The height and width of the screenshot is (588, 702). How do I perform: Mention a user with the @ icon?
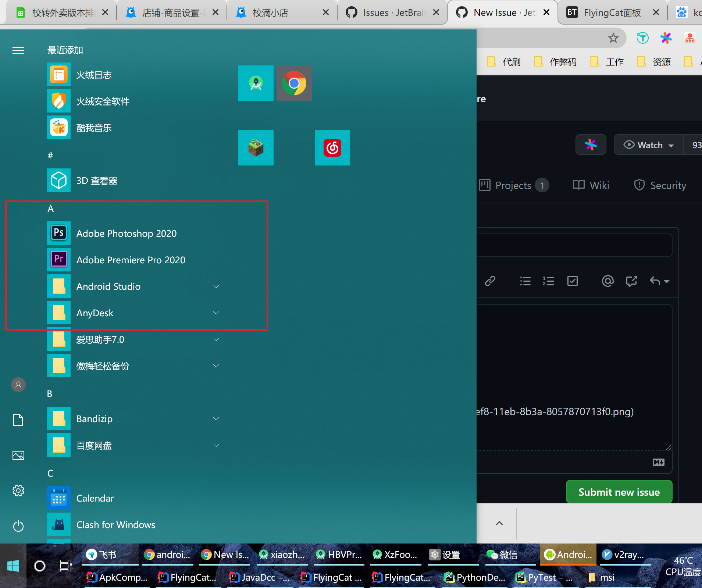point(607,281)
